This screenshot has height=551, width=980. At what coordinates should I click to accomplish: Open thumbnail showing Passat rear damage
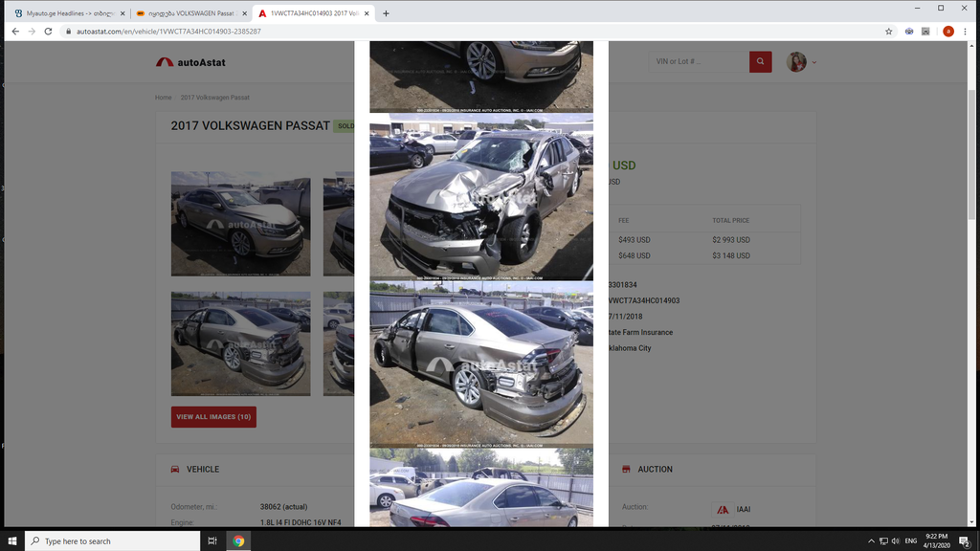(240, 343)
